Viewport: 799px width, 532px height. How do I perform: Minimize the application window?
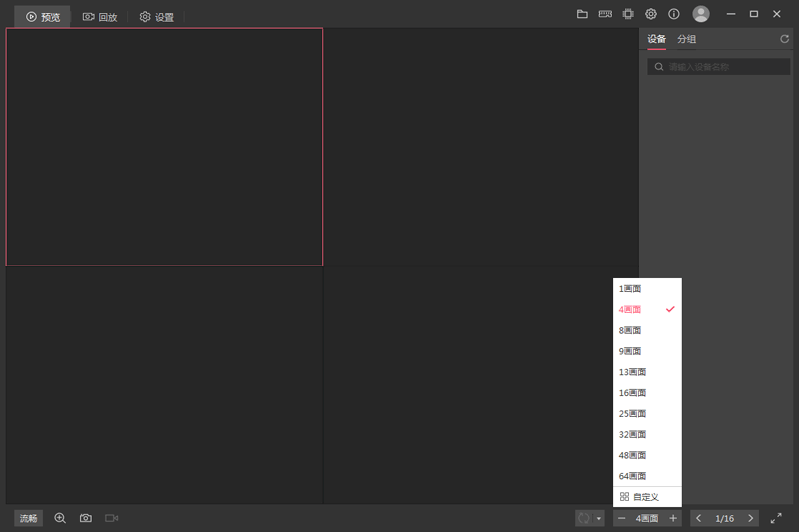pyautogui.click(x=731, y=14)
